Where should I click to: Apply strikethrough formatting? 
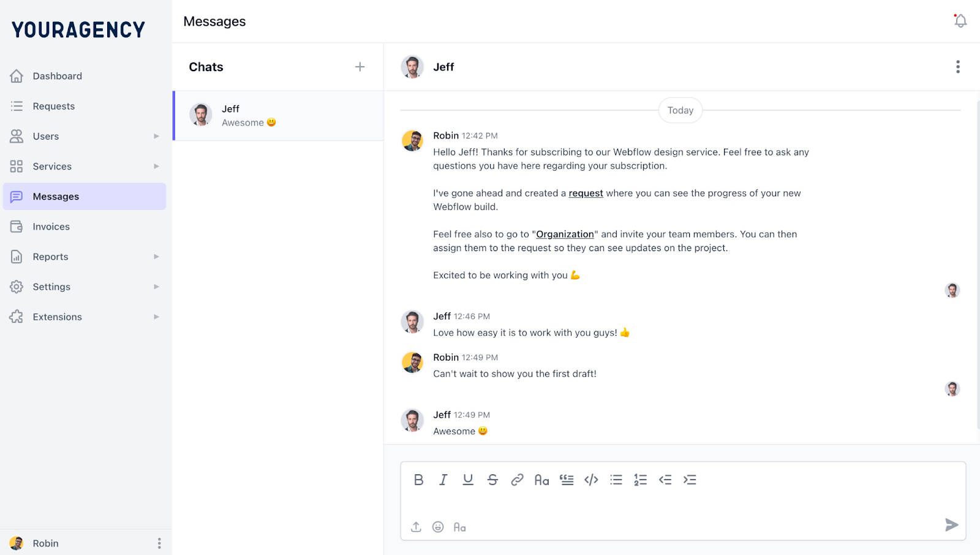pos(492,480)
